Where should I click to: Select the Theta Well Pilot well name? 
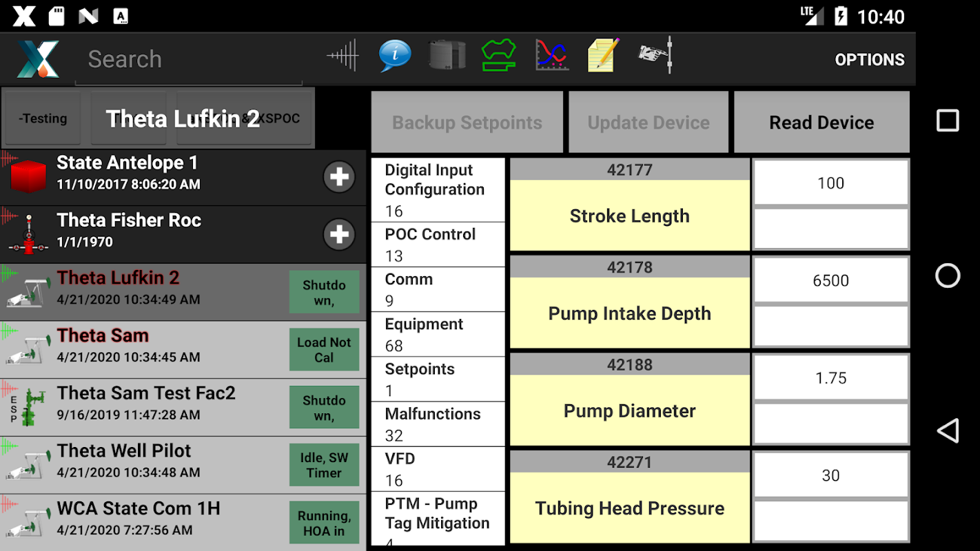(124, 451)
